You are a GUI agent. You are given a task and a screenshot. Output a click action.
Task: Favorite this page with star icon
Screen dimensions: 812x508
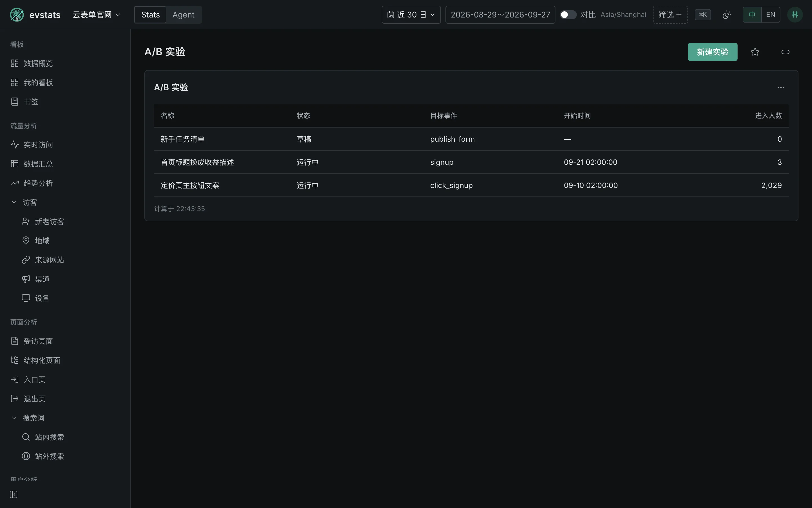755,52
